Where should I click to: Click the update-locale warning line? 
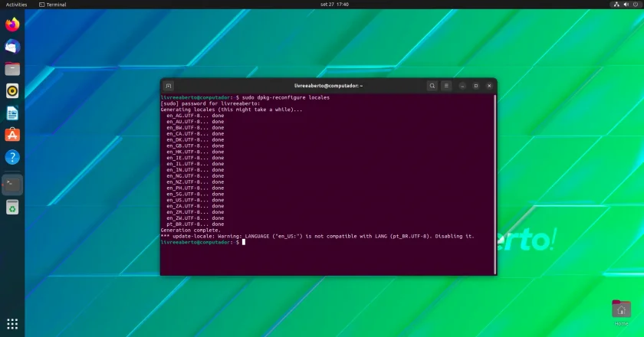pos(317,237)
